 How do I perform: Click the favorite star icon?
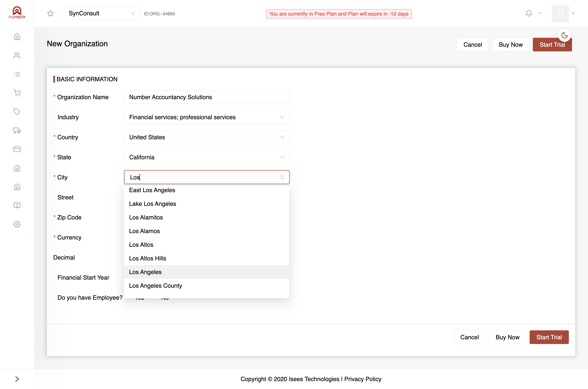pyautogui.click(x=50, y=13)
